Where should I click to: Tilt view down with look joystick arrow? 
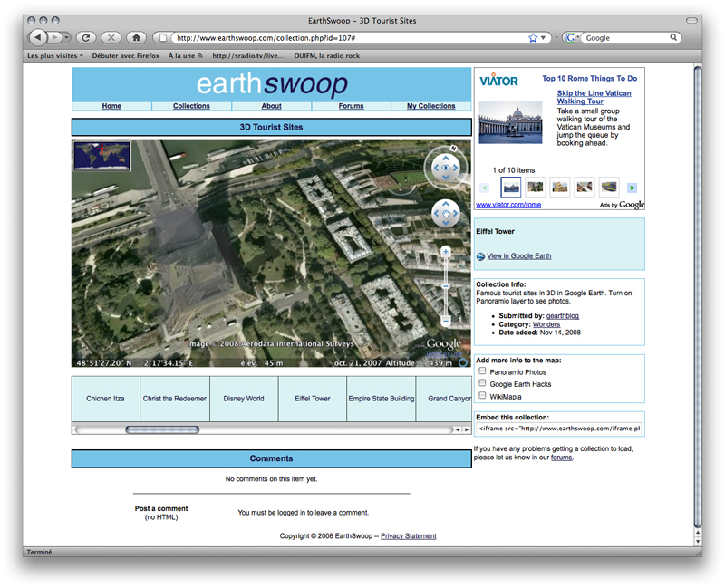(446, 178)
